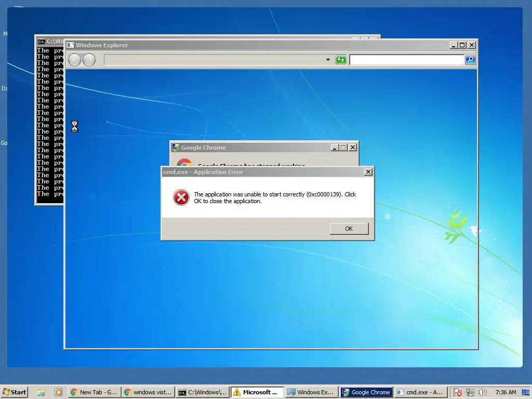
Task: Open the address bar dropdown in Windows Explorer
Action: pos(328,60)
